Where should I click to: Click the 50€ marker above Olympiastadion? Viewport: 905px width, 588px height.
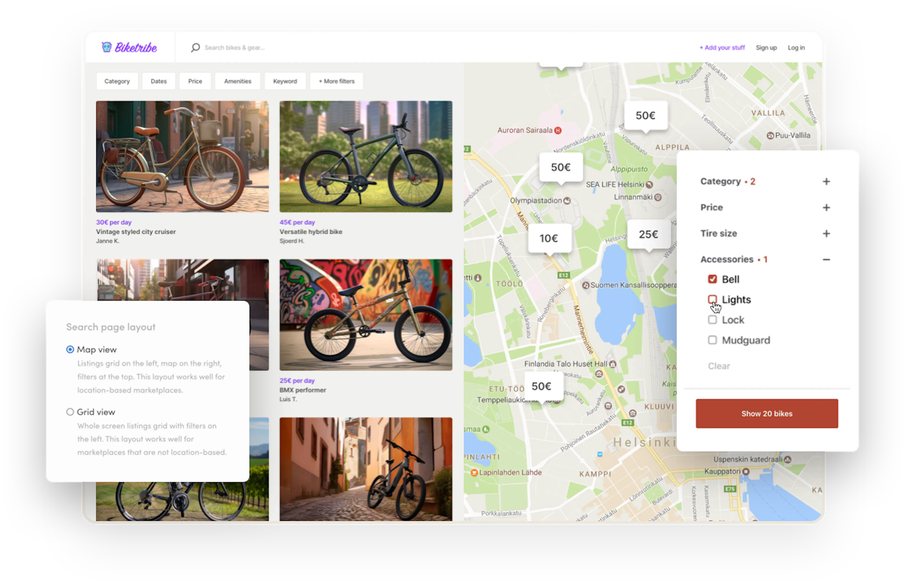coord(560,167)
